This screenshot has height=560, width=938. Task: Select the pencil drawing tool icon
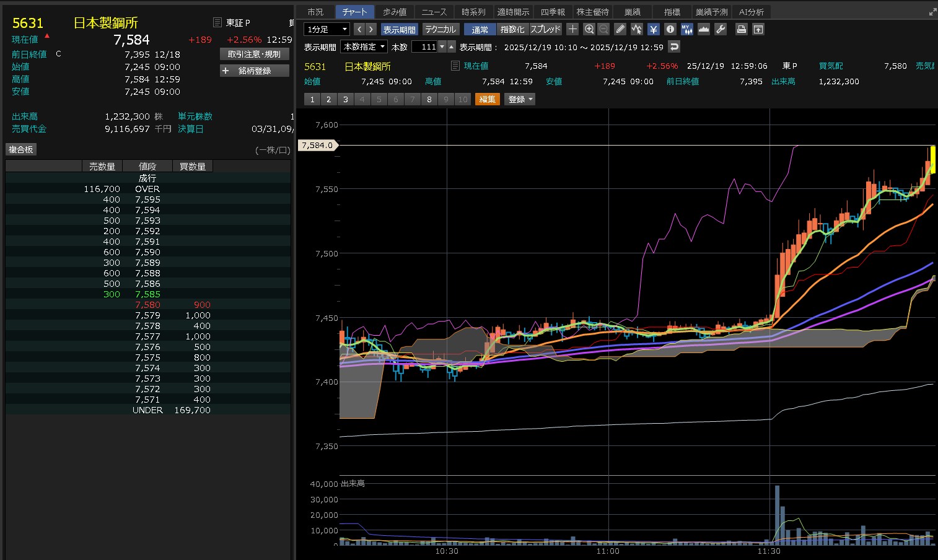pos(620,29)
